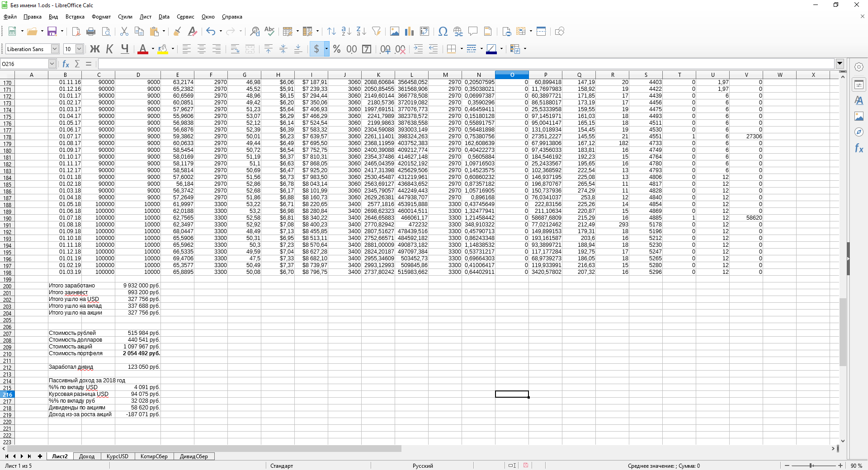
Task: Insert a chart
Action: point(410,31)
